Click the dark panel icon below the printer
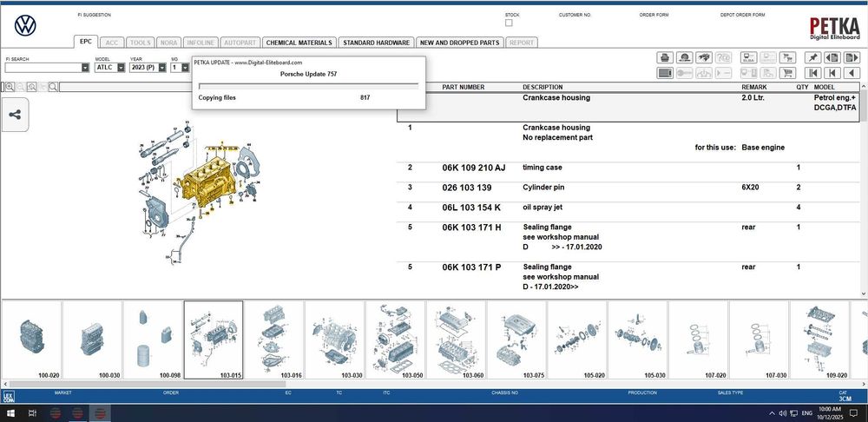This screenshot has width=868, height=422. tap(665, 73)
